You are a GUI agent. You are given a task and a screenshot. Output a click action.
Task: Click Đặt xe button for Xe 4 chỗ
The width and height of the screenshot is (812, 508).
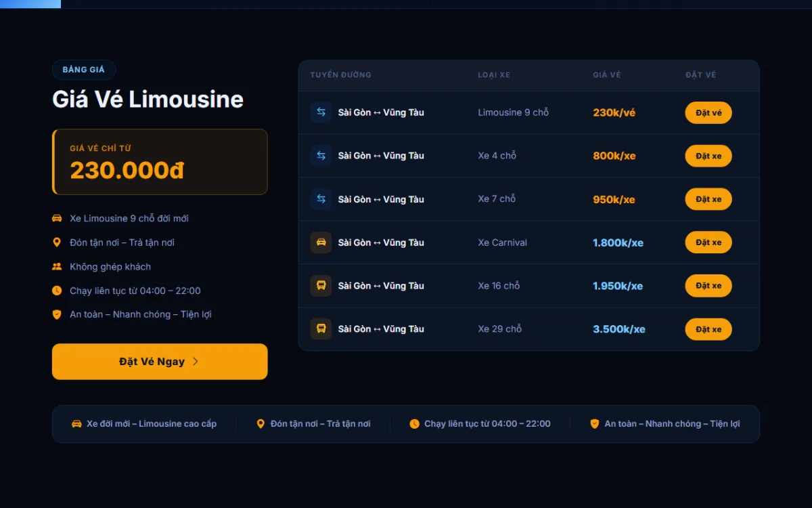[x=708, y=156]
